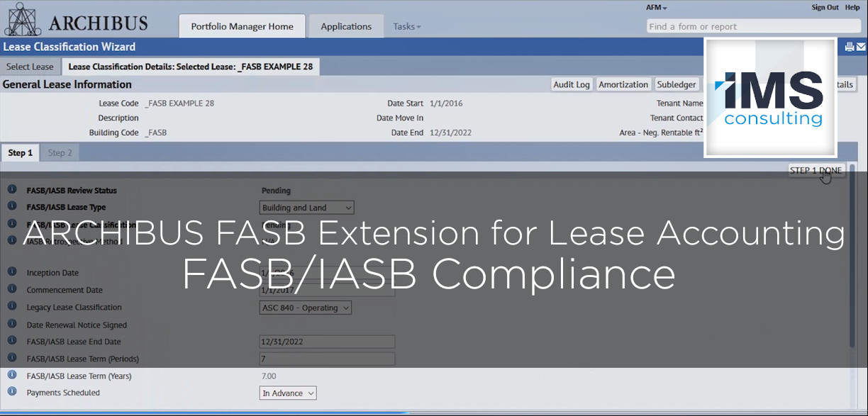Viewport: 868px width, 416px height.
Task: Click the email envelope icon in the header
Action: coord(860,47)
